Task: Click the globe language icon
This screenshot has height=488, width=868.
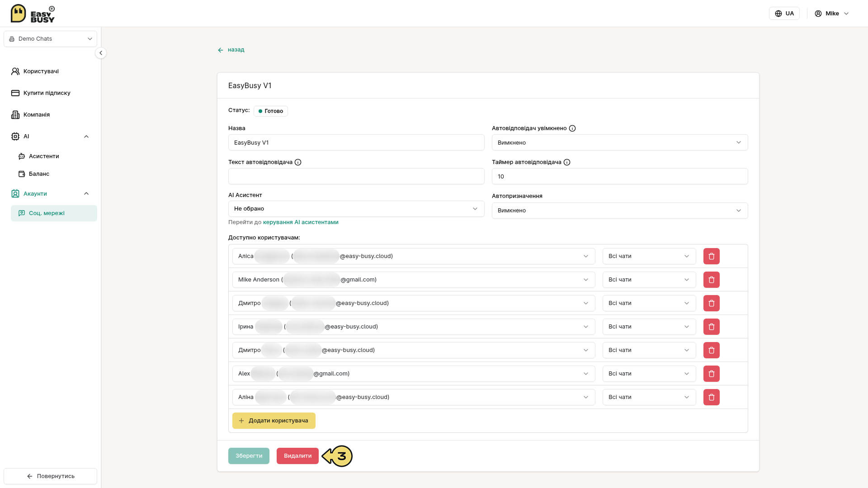Action: tap(778, 14)
